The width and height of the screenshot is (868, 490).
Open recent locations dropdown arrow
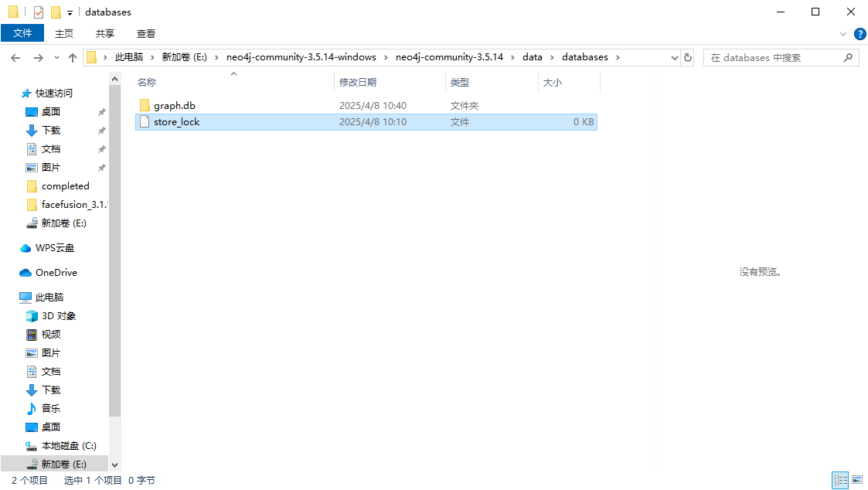[56, 58]
